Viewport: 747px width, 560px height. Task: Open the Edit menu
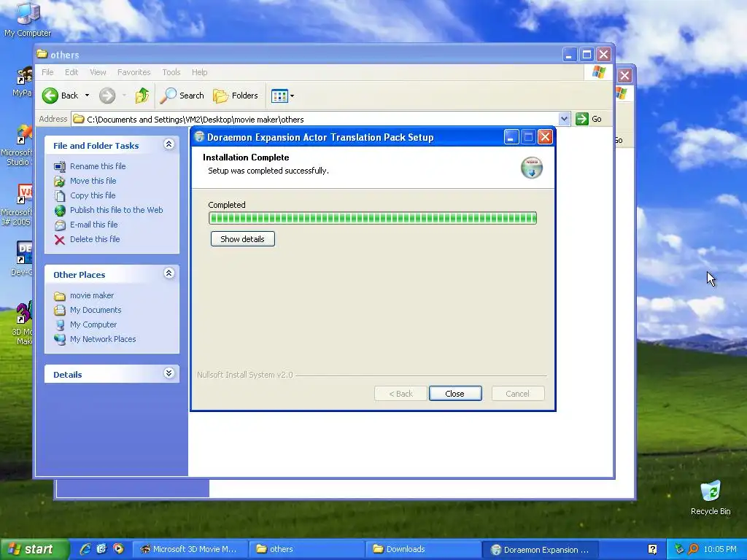[71, 72]
